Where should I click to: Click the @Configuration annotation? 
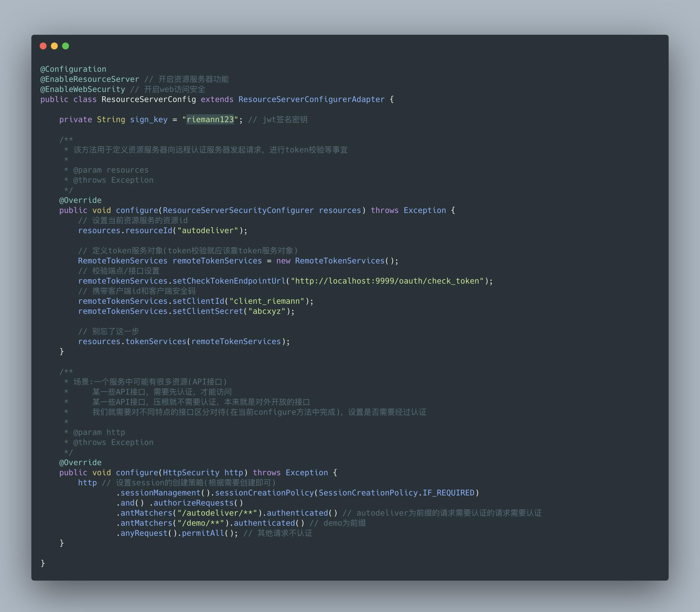click(73, 69)
